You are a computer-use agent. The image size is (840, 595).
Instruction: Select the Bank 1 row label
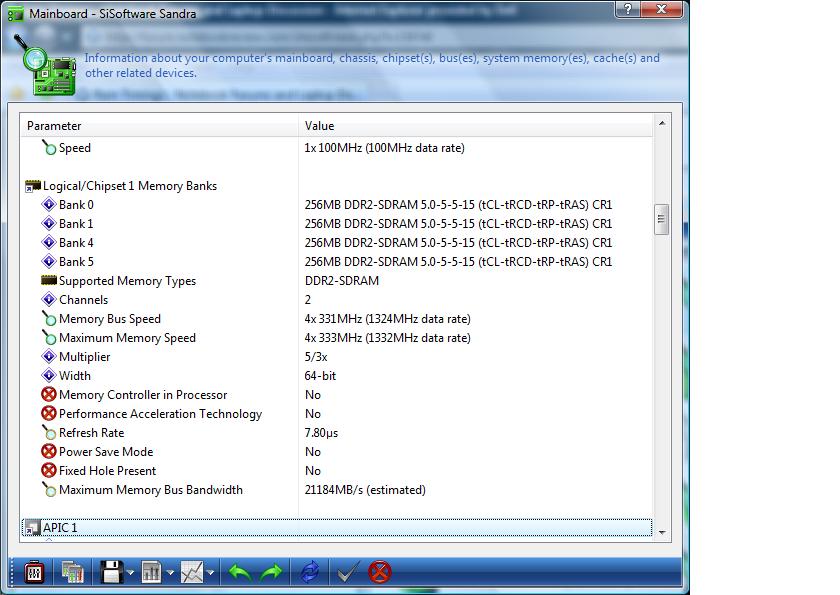pyautogui.click(x=76, y=223)
